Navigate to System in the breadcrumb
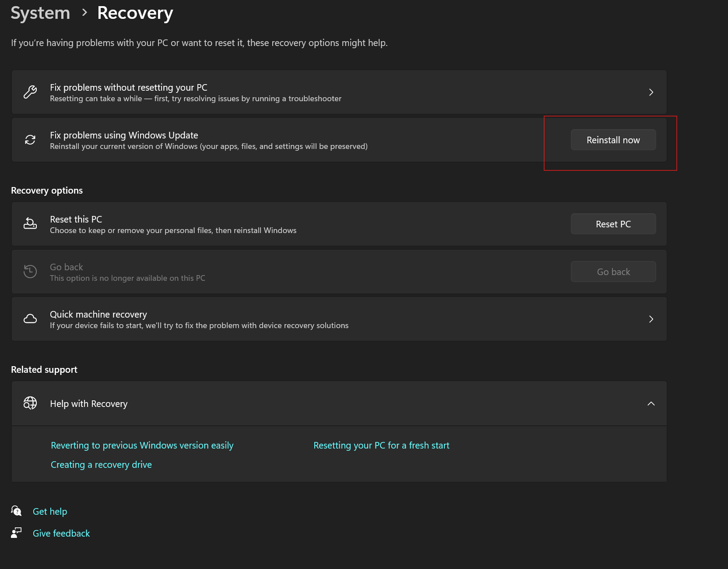The width and height of the screenshot is (728, 569). coord(40,13)
